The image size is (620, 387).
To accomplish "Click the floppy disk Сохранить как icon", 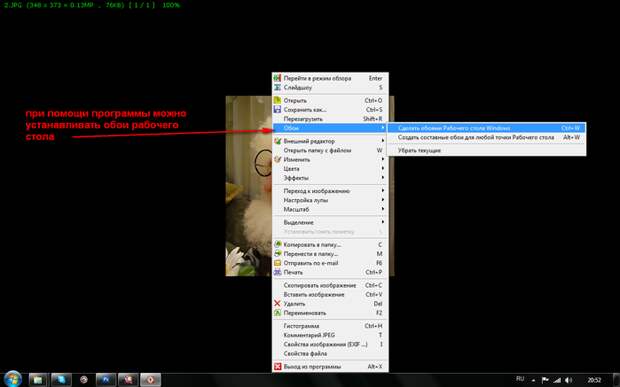I will coord(278,109).
